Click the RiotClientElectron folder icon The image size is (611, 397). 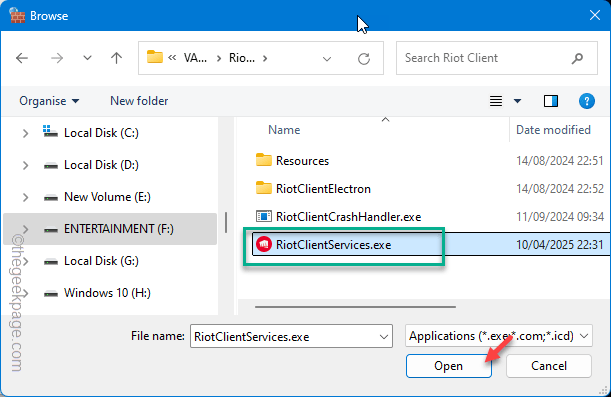click(x=263, y=188)
